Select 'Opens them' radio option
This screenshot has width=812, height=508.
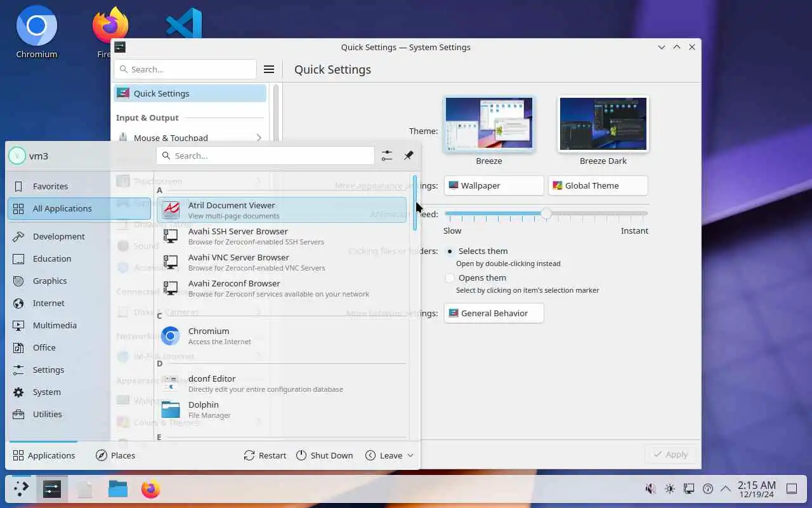[x=450, y=278]
